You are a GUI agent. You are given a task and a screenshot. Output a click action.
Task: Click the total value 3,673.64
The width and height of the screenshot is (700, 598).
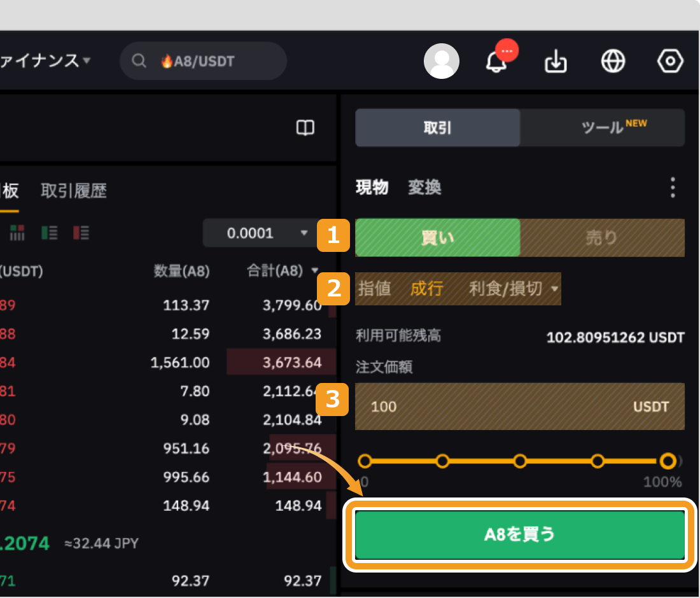point(292,363)
